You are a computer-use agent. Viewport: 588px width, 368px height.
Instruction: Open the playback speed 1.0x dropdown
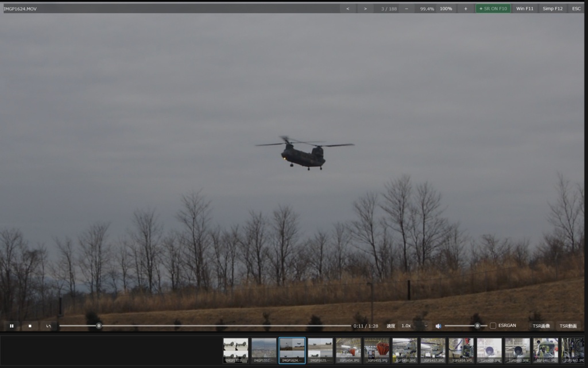[x=415, y=326]
